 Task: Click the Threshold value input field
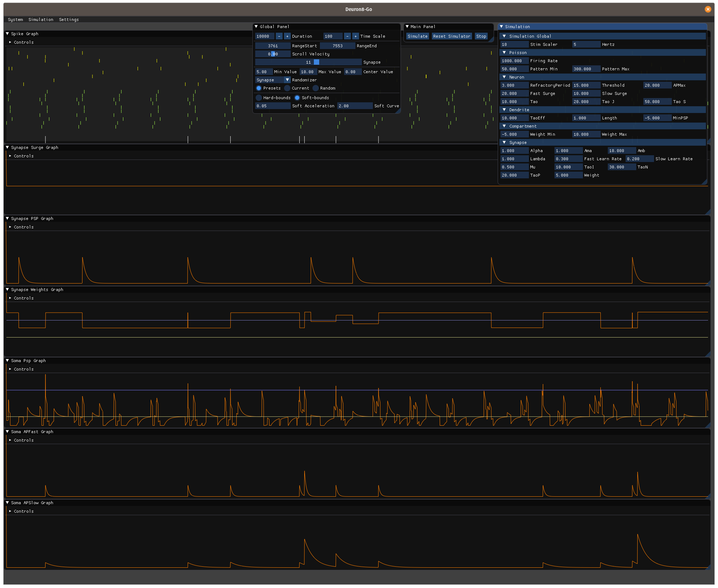point(586,85)
